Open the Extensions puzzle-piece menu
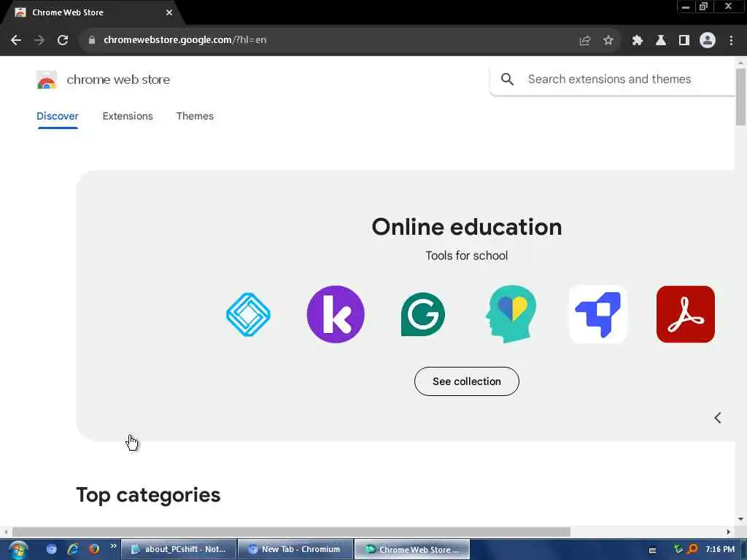Image resolution: width=747 pixels, height=560 pixels. [x=637, y=41]
